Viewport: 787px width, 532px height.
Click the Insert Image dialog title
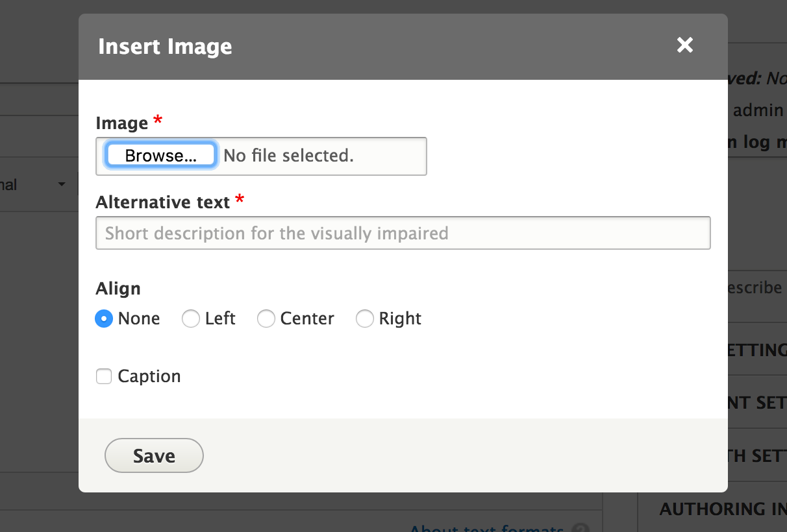pos(165,46)
